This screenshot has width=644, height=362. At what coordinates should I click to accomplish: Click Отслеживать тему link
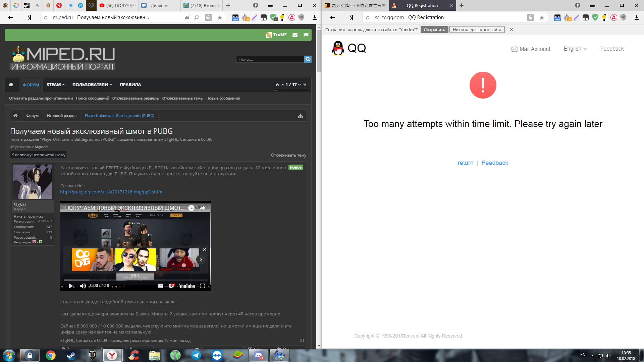pos(288,155)
